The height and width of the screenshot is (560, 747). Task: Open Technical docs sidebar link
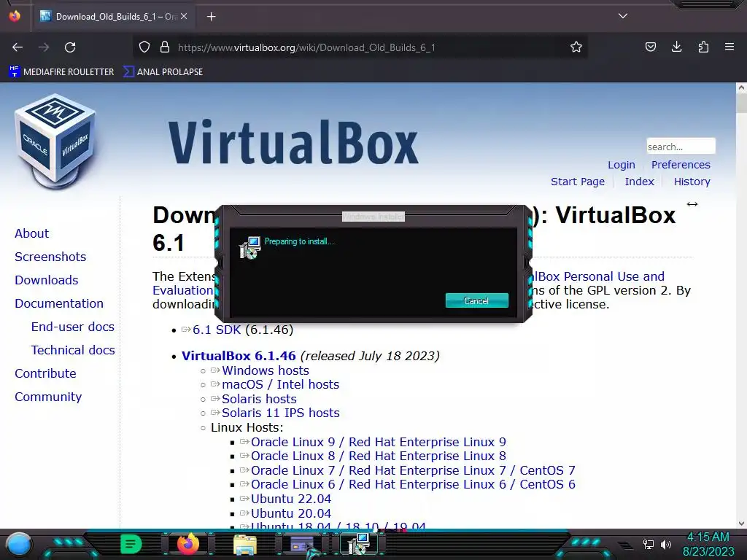tap(73, 350)
